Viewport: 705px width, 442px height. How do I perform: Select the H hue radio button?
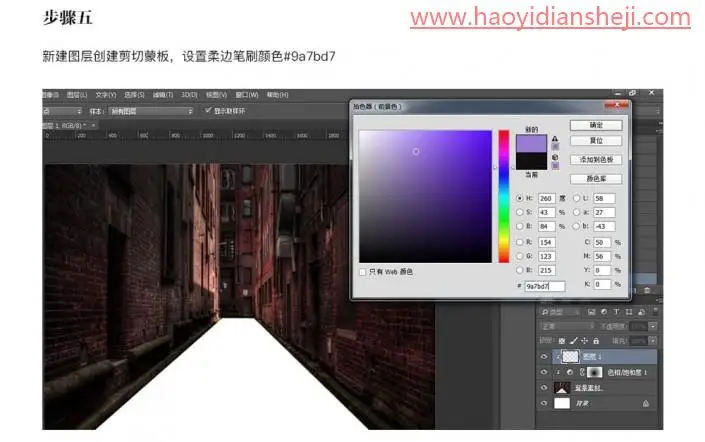click(520, 198)
